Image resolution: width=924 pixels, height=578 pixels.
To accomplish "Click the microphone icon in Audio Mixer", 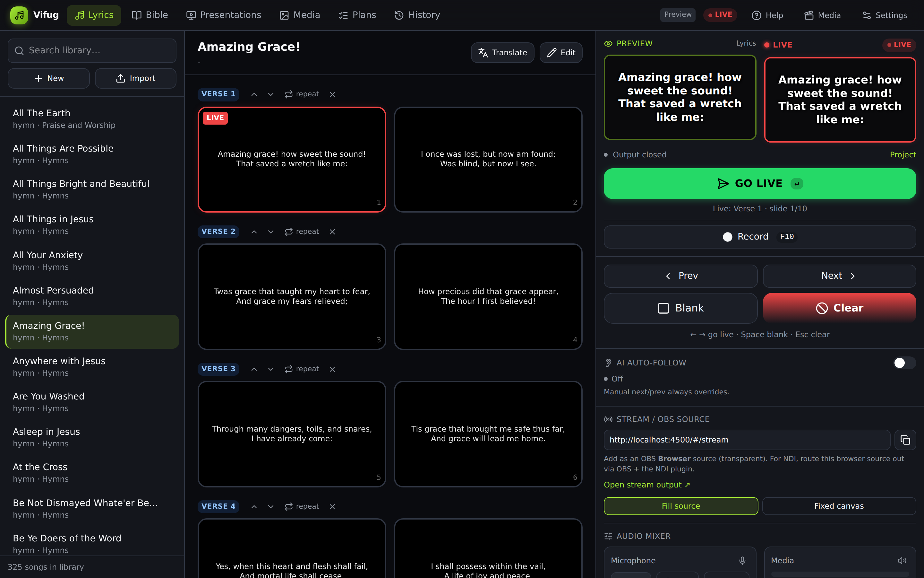I will pos(742,560).
